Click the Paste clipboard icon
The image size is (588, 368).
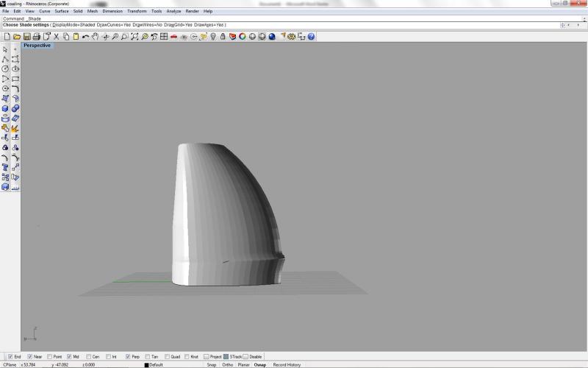76,36
